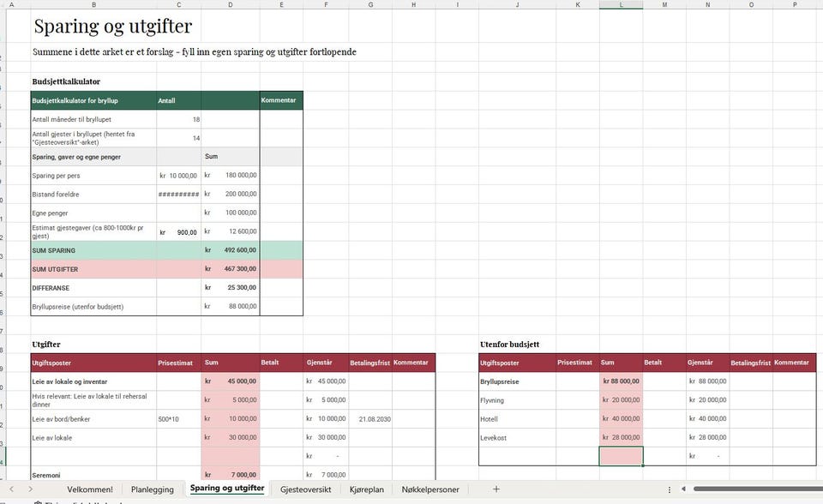Switch to the Velkommen! sheet tab
This screenshot has height=504, width=823.
tap(90, 489)
